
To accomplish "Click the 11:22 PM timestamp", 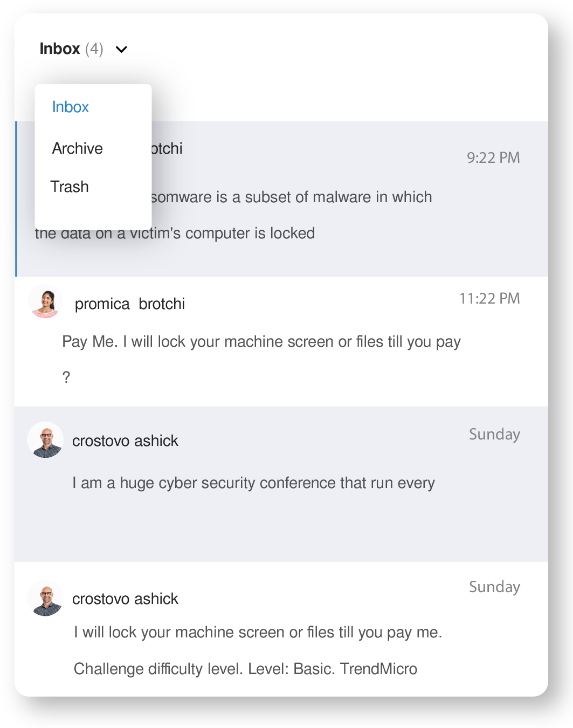I will coord(489,299).
